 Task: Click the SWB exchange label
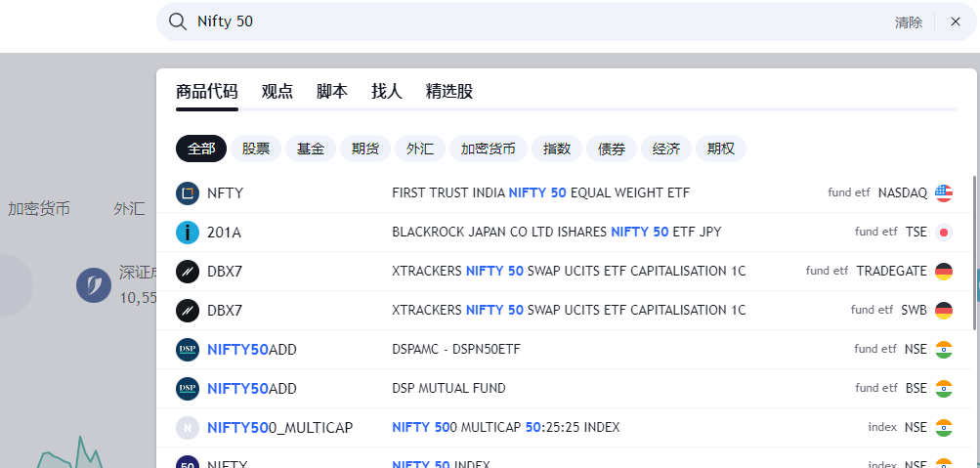(x=914, y=310)
